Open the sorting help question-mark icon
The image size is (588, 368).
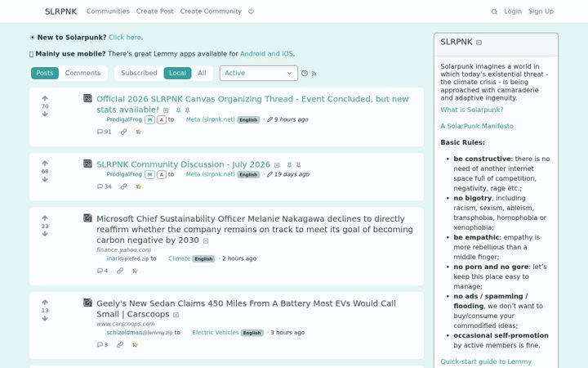point(305,74)
